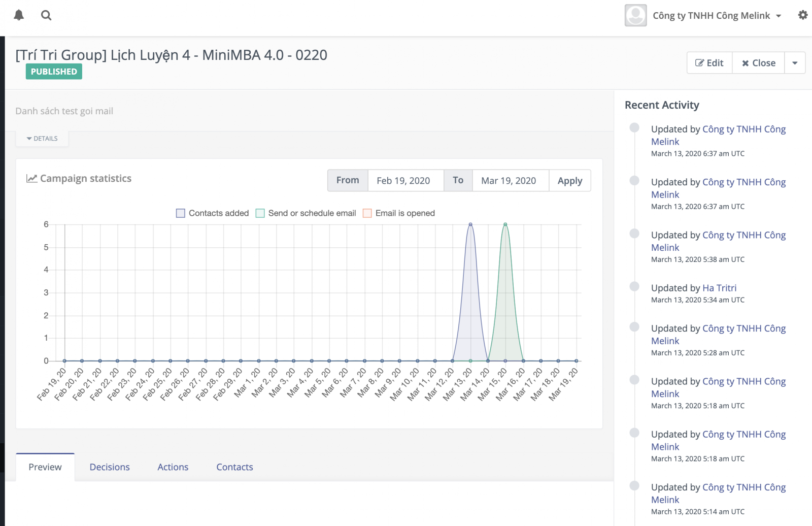
Task: Toggle the Email is opened legend
Action: [x=366, y=213]
